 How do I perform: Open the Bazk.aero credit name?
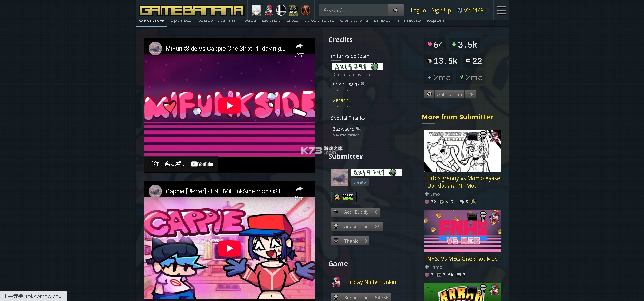[x=343, y=129]
